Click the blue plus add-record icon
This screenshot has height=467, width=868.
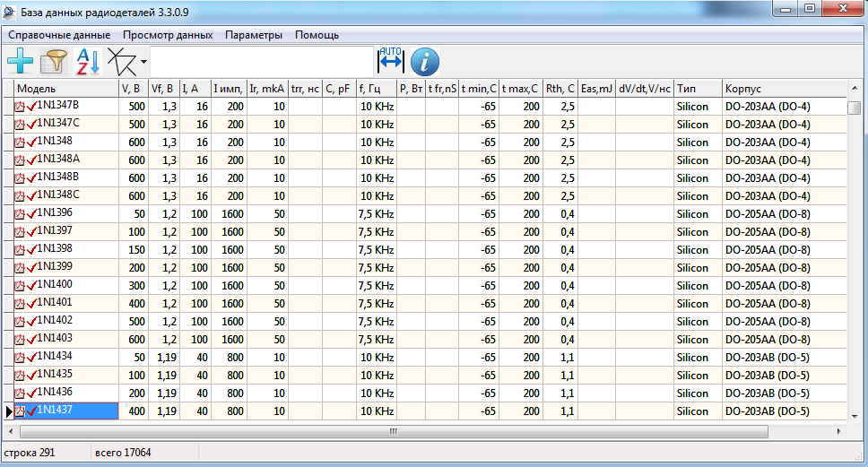click(20, 62)
